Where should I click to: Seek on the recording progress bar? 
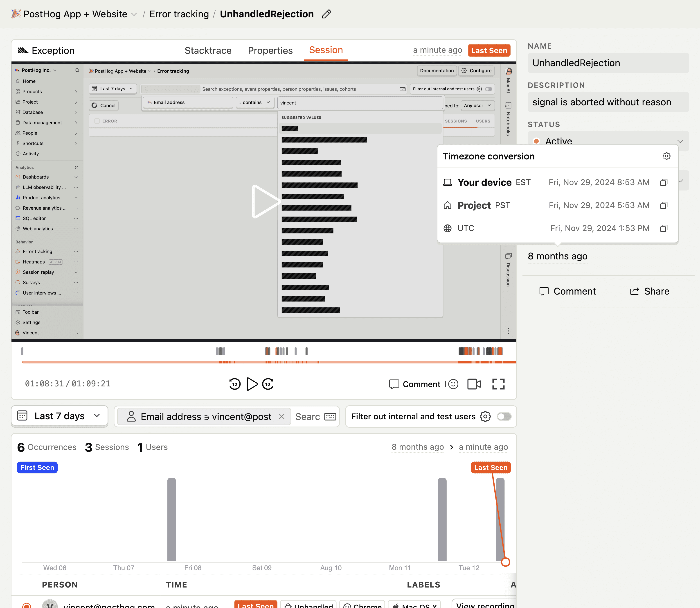tap(269, 362)
